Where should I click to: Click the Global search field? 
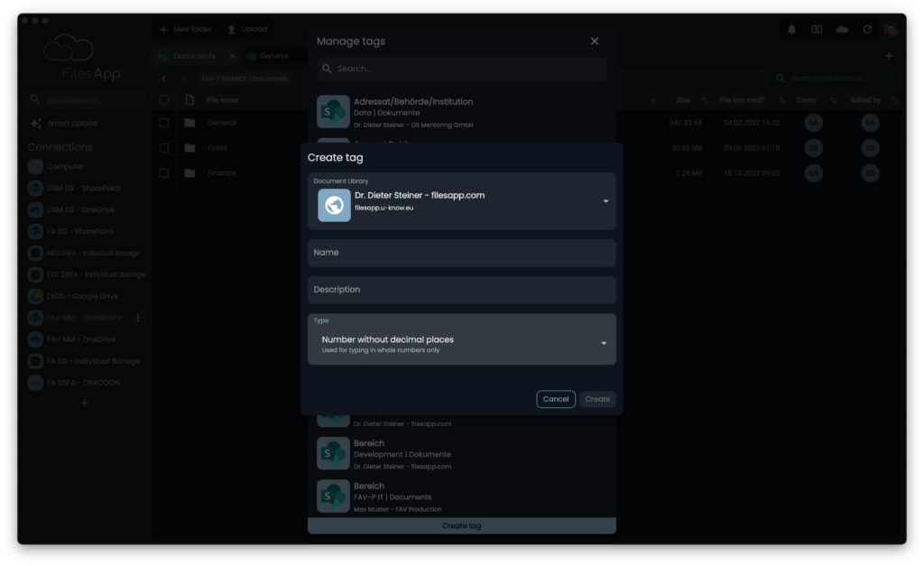[x=86, y=100]
